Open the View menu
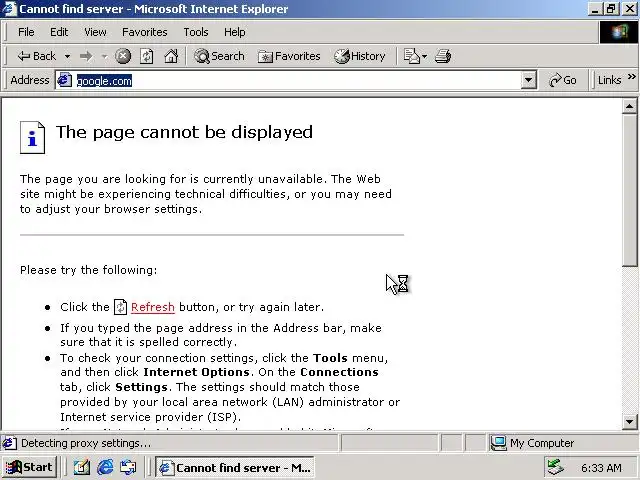Viewport: 640px width, 480px height. point(95,32)
